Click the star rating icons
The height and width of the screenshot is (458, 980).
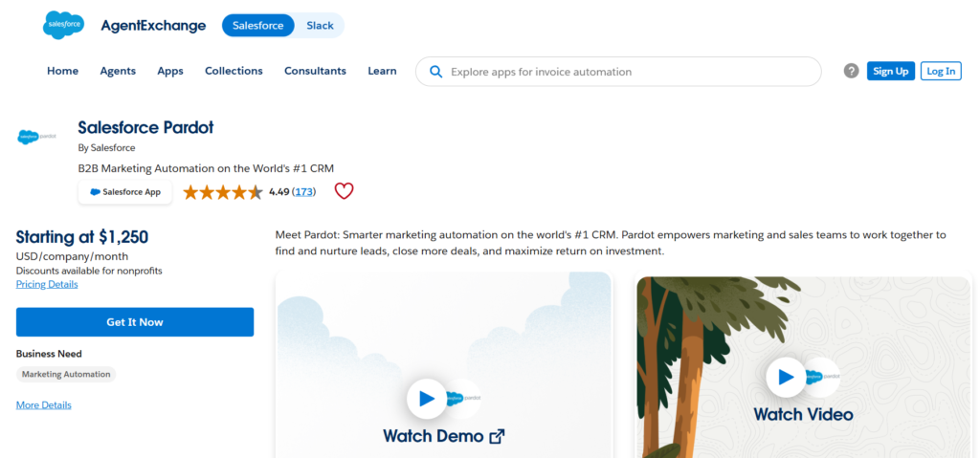[223, 192]
